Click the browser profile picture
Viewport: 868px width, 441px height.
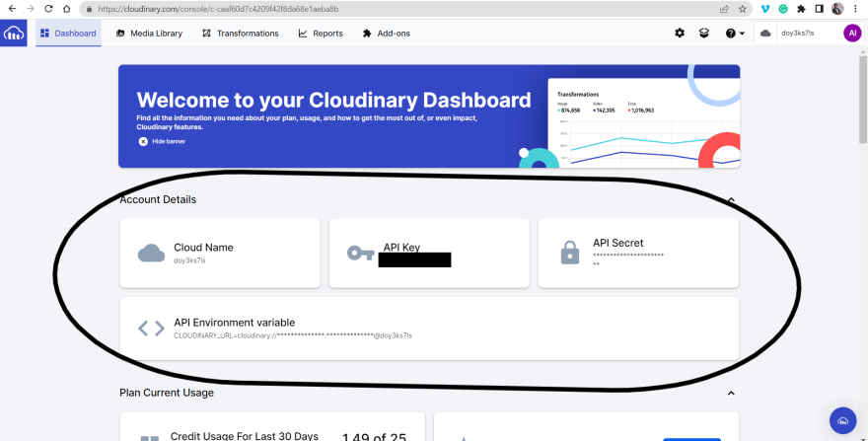[x=837, y=9]
